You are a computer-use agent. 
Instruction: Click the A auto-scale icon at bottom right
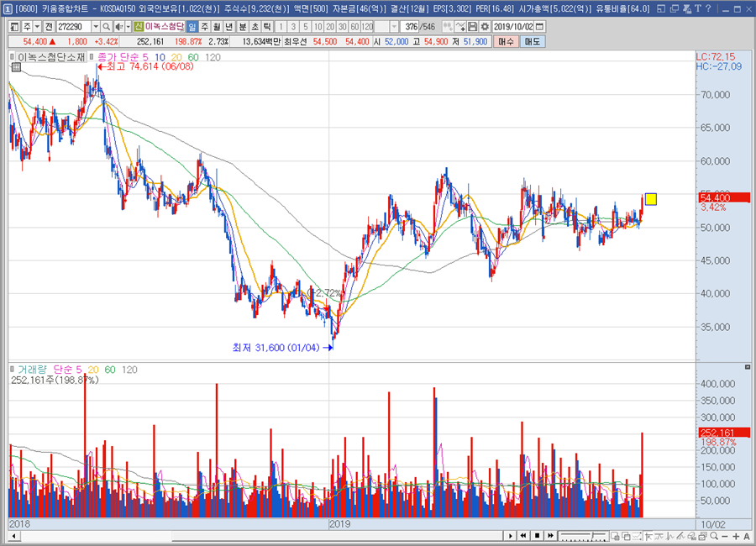(747, 537)
